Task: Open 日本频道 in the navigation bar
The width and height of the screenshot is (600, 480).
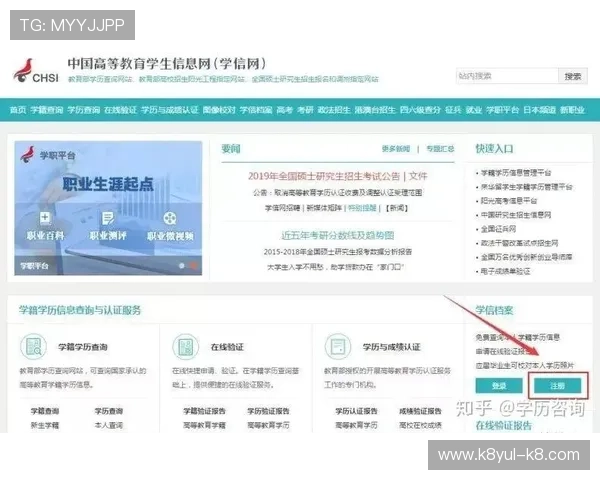Action: [x=540, y=110]
